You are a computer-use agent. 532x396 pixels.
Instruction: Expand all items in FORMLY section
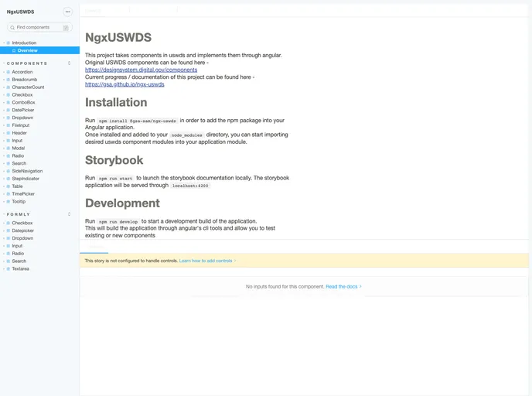[x=70, y=214]
